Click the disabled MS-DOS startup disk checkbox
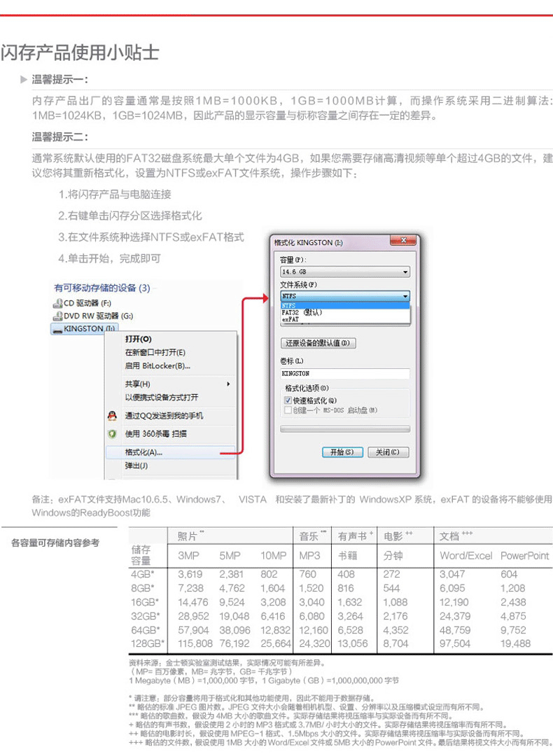 [x=287, y=409]
